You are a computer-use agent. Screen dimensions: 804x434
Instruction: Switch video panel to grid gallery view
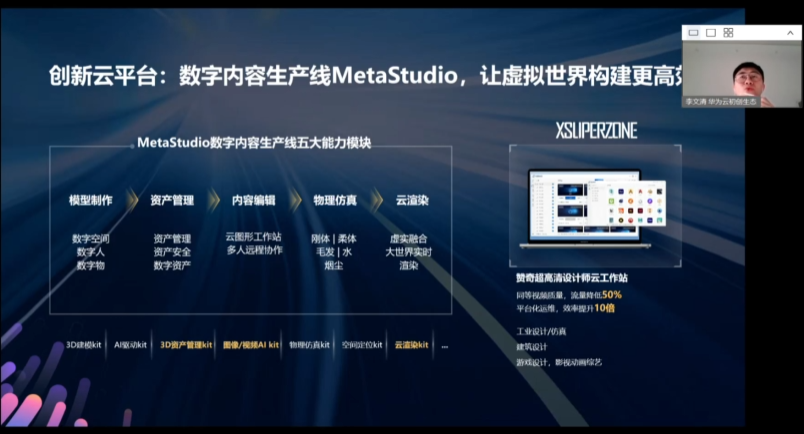(728, 33)
